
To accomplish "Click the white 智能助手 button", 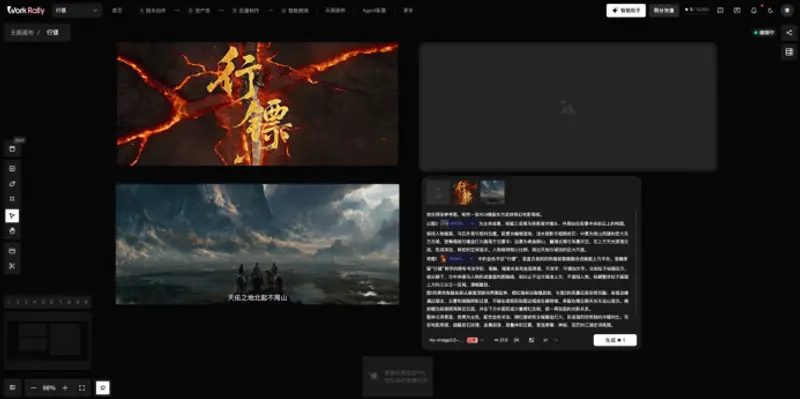I will 626,10.
